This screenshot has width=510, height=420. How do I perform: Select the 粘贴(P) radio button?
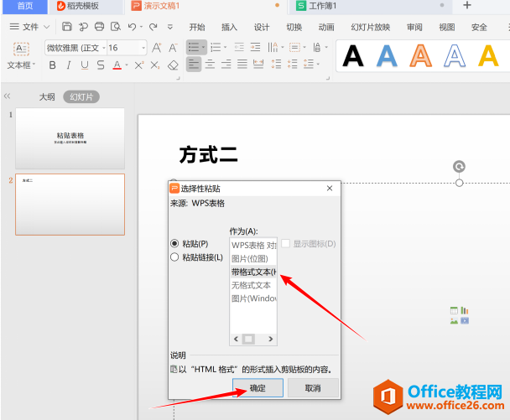coord(174,243)
